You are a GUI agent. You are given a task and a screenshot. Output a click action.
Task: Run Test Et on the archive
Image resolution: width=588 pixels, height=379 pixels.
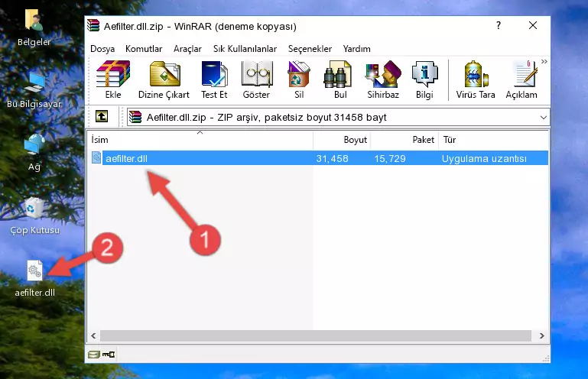click(x=214, y=79)
